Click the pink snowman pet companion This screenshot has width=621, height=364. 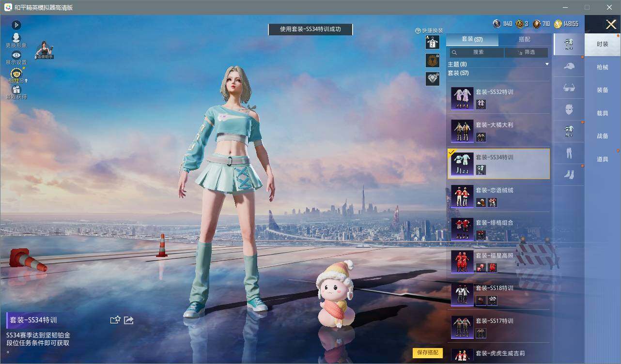point(336,294)
